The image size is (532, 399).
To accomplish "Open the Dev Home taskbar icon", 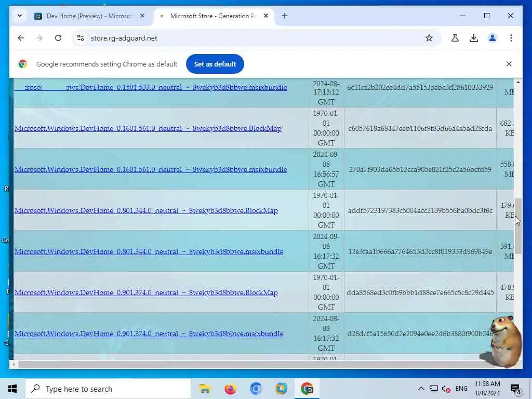I will 281,389.
